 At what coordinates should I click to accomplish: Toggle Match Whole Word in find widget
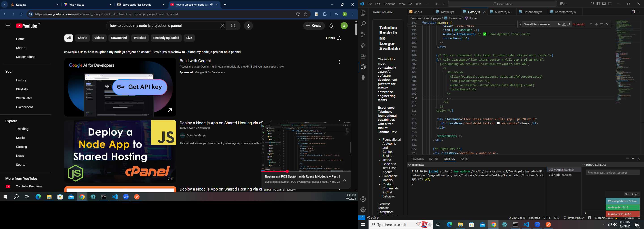(564, 24)
